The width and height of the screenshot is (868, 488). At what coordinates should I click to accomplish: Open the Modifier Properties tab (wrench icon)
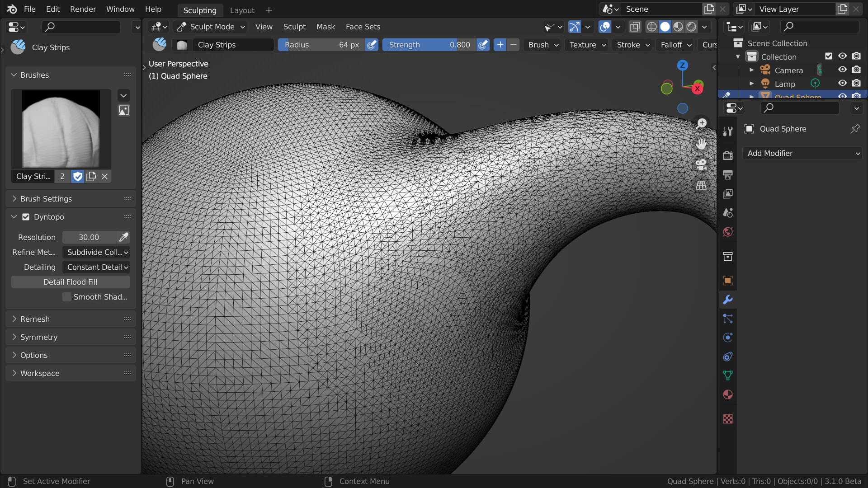click(728, 300)
